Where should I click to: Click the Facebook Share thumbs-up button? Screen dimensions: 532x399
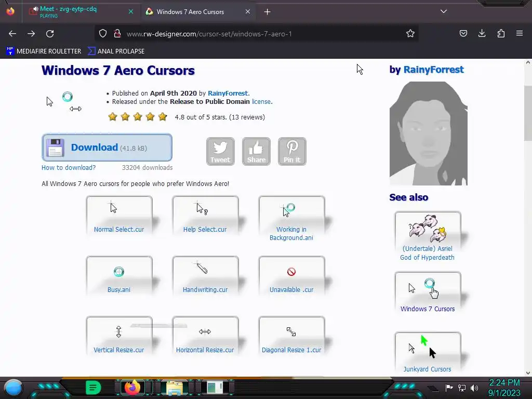click(x=256, y=151)
